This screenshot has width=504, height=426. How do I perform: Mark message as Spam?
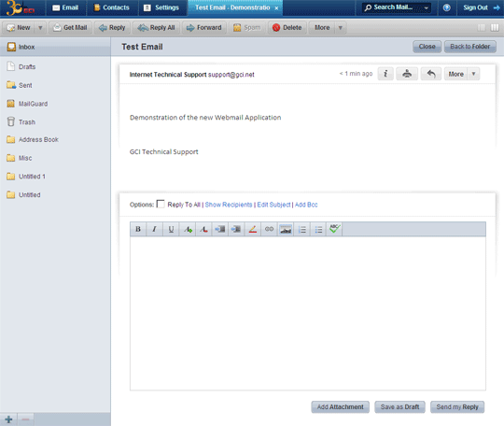(x=247, y=28)
